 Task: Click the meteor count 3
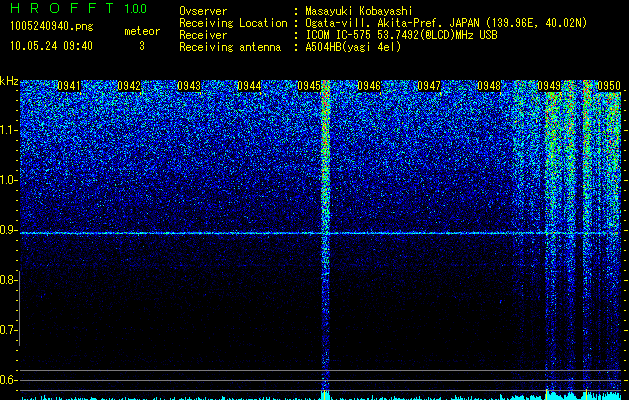tap(142, 46)
